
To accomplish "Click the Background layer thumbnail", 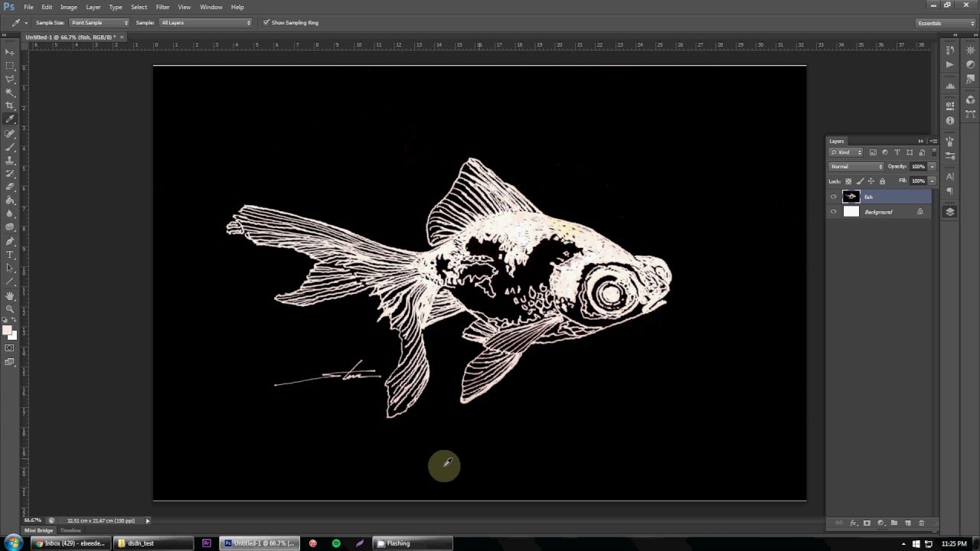I will [x=851, y=211].
